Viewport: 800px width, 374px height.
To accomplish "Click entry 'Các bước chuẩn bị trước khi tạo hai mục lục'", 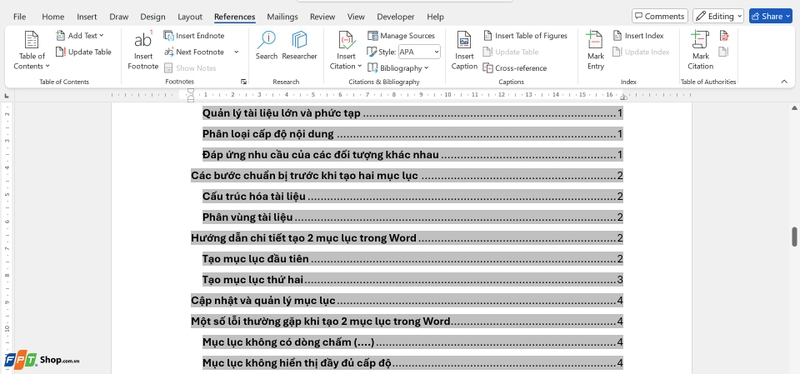I will 305,176.
